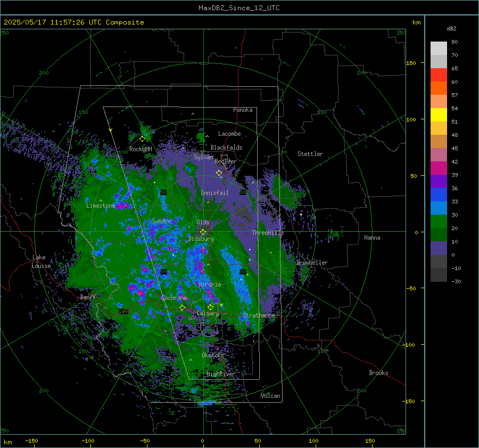Image resolution: width=479 pixels, height=448 pixels.
Task: Click the Didsbury label
Action: click(201, 239)
